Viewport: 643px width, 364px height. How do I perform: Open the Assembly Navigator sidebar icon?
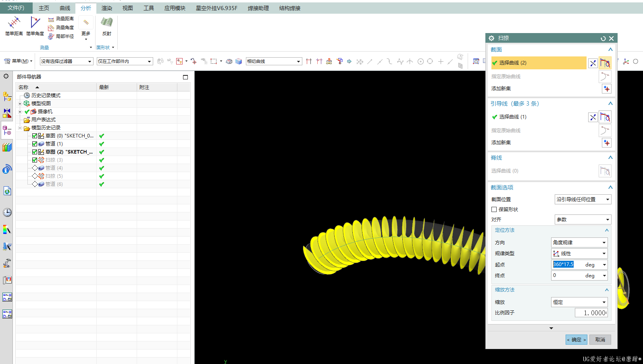pyautogui.click(x=7, y=97)
